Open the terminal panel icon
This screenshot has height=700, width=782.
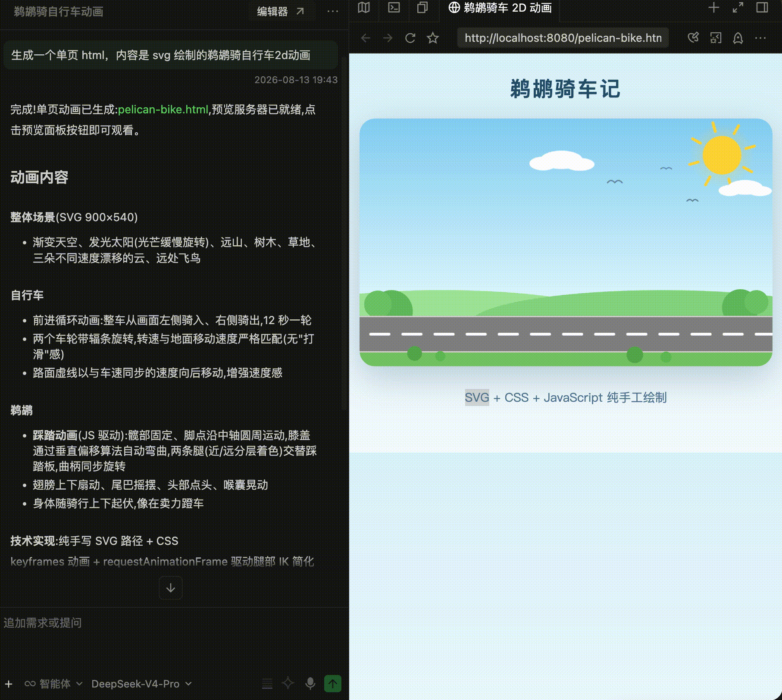point(394,8)
